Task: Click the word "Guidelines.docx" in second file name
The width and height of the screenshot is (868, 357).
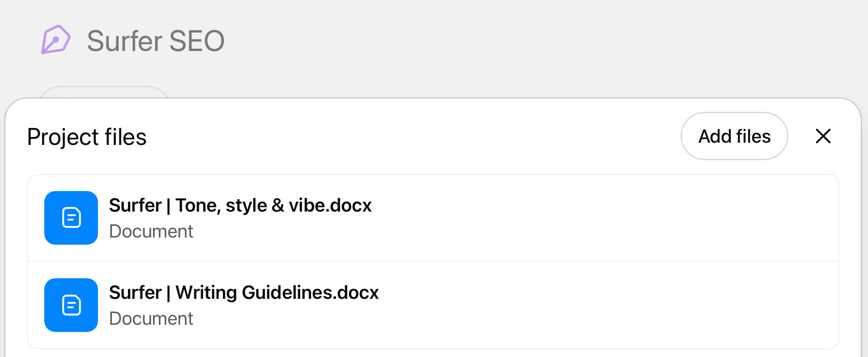Action: 310,293
